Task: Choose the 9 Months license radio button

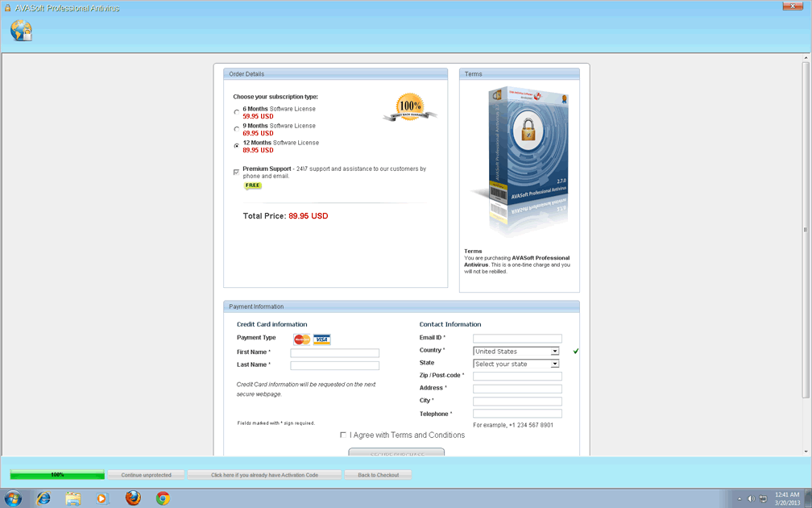Action: point(237,129)
